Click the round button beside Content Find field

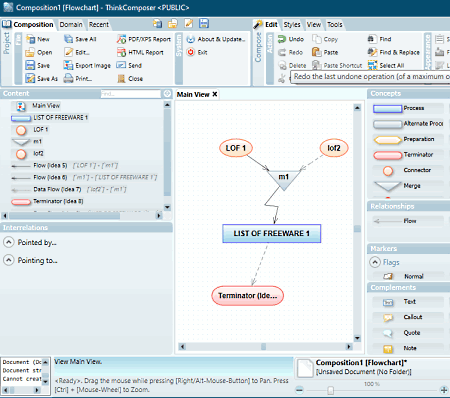click(x=168, y=94)
